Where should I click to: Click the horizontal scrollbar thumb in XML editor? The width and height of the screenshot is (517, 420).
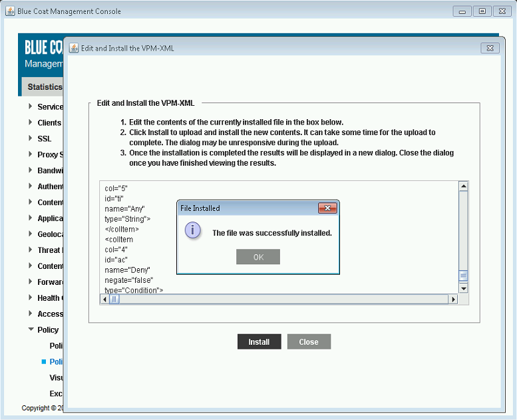click(x=114, y=300)
